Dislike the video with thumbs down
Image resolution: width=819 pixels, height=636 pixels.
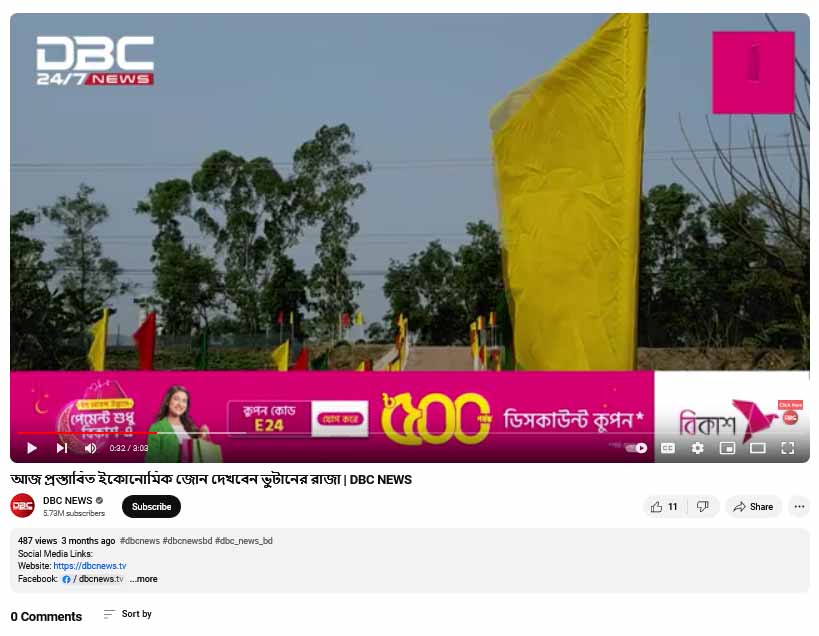[x=703, y=507]
